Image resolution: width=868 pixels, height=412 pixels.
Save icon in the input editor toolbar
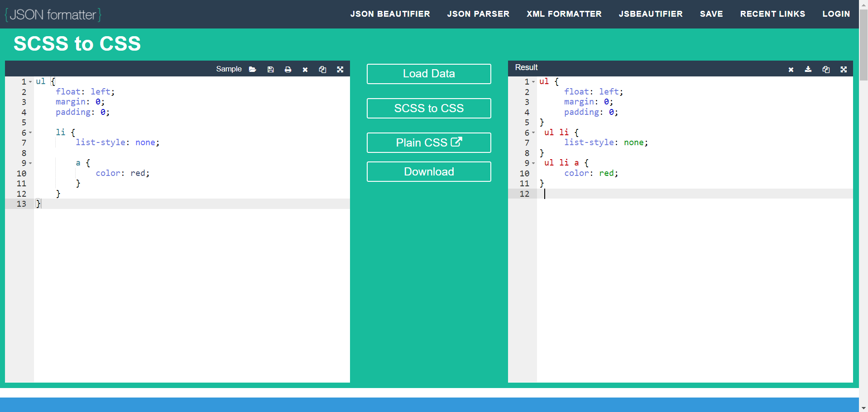click(x=271, y=69)
